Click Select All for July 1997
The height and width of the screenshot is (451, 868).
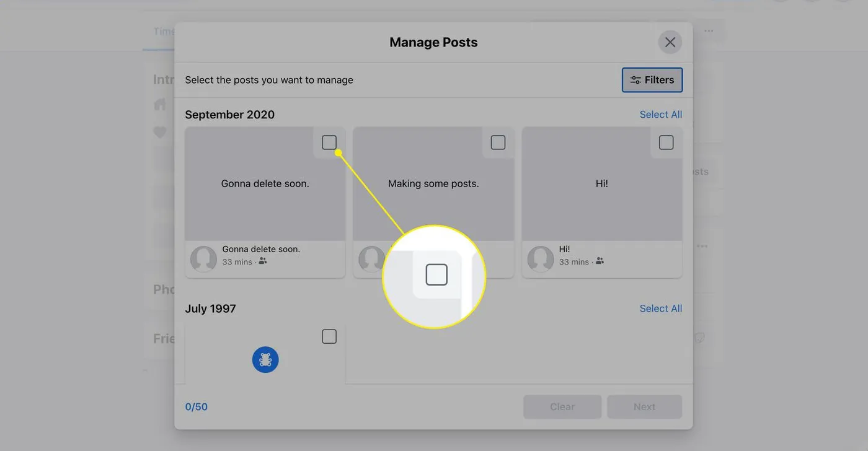pos(660,308)
